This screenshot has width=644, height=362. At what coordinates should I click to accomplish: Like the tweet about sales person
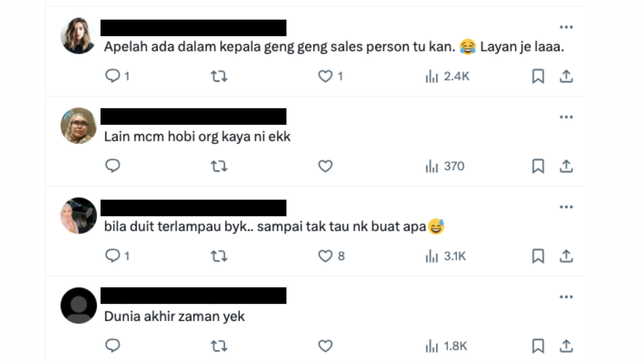[x=326, y=76]
